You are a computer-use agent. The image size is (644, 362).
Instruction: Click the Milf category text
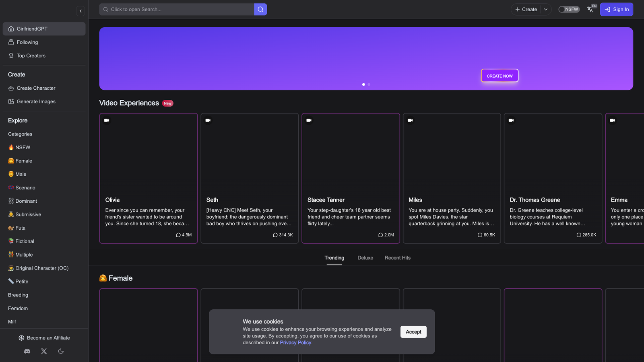12,322
